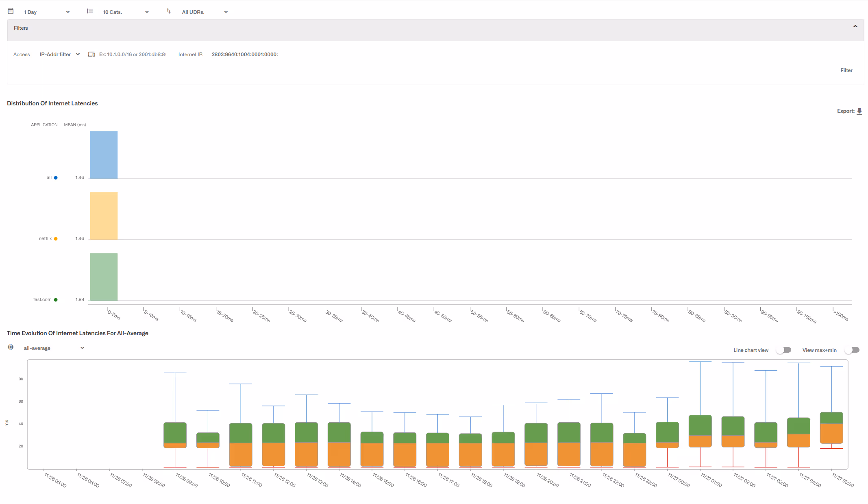This screenshot has width=868, height=504.
Task: Click the Export download icon
Action: coord(859,111)
